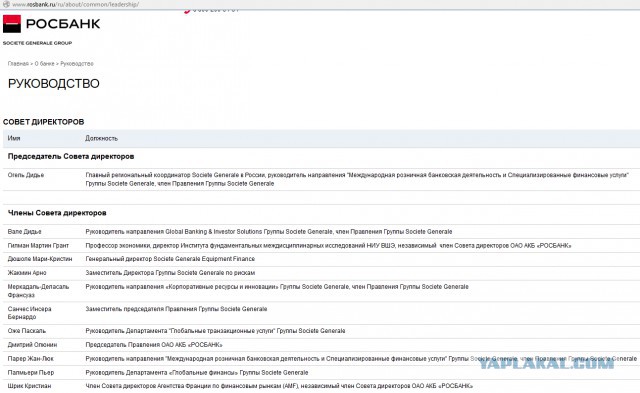This screenshot has height=393, width=640.
Task: Click the globe icon in the address bar
Action: point(6,4)
